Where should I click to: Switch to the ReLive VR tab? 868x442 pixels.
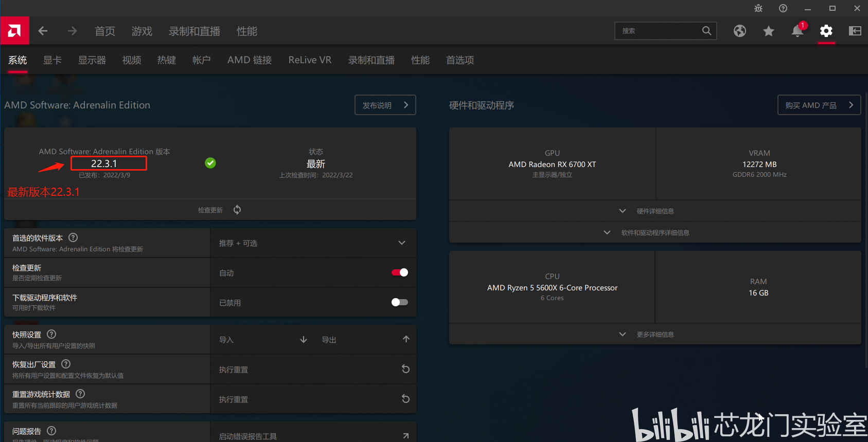[310, 60]
